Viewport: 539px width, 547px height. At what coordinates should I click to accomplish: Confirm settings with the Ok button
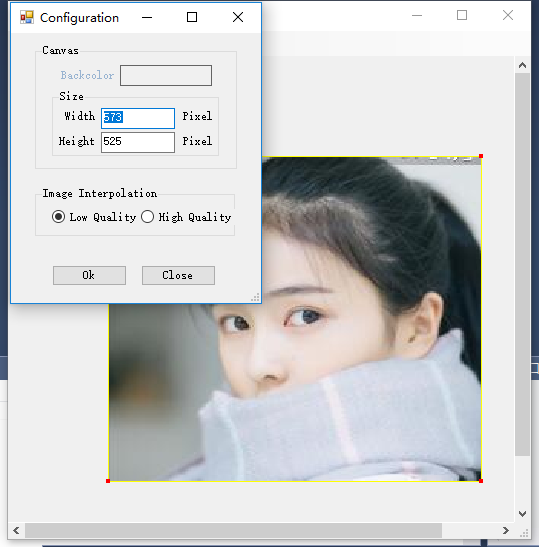(89, 276)
